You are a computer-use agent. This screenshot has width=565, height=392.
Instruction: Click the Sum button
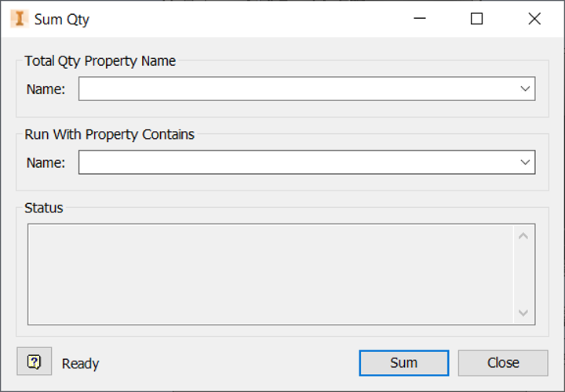click(x=404, y=363)
